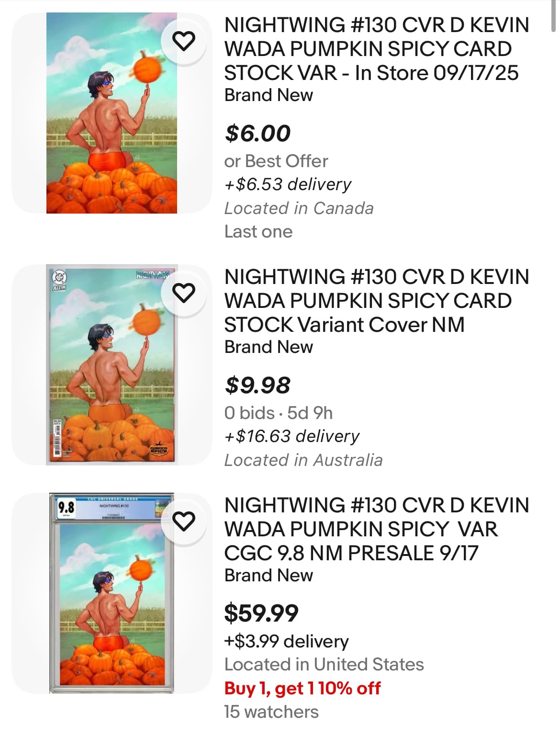Open the Canada-located Nightwing cover thumbnail

(x=112, y=113)
